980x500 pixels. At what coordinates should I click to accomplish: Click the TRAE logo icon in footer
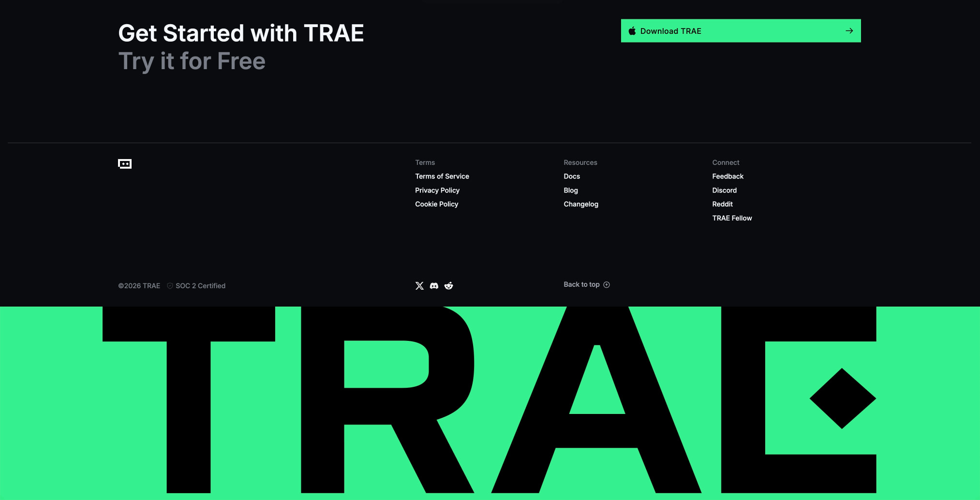pos(125,164)
